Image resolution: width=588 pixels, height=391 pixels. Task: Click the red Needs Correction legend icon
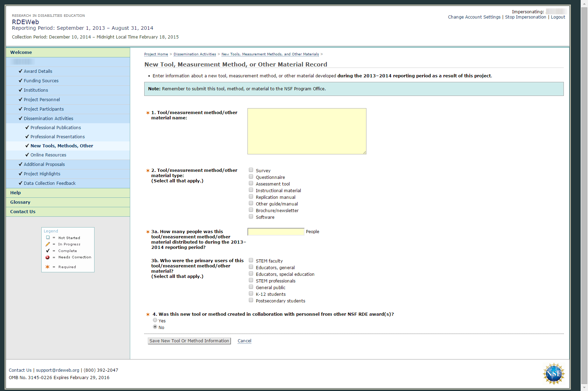[x=48, y=257]
